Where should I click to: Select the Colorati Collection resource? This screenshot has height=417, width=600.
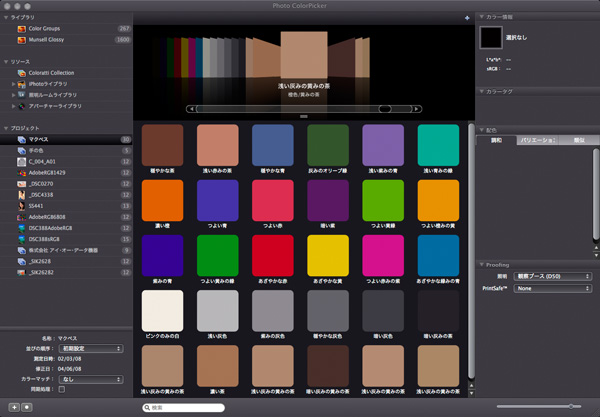click(x=54, y=74)
